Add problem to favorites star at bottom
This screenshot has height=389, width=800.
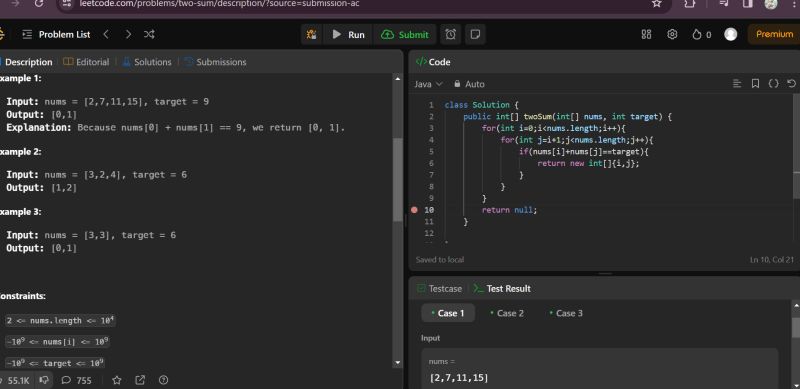click(x=116, y=380)
